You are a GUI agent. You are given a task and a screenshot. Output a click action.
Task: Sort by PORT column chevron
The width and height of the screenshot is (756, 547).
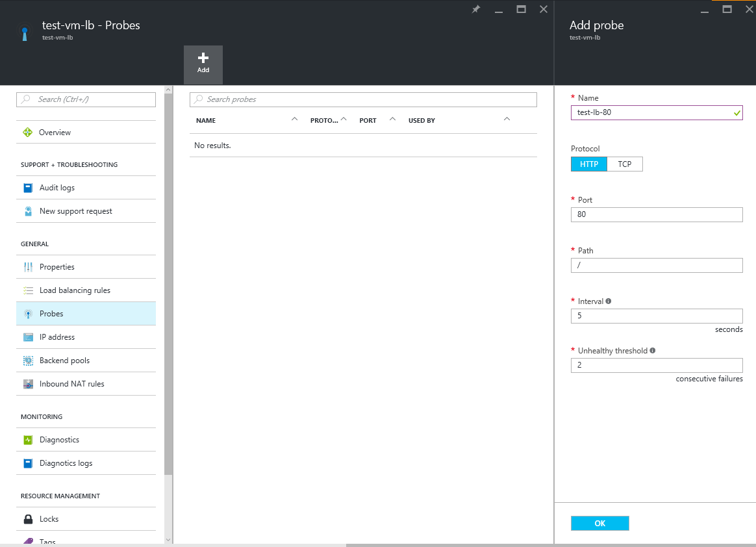(392, 120)
